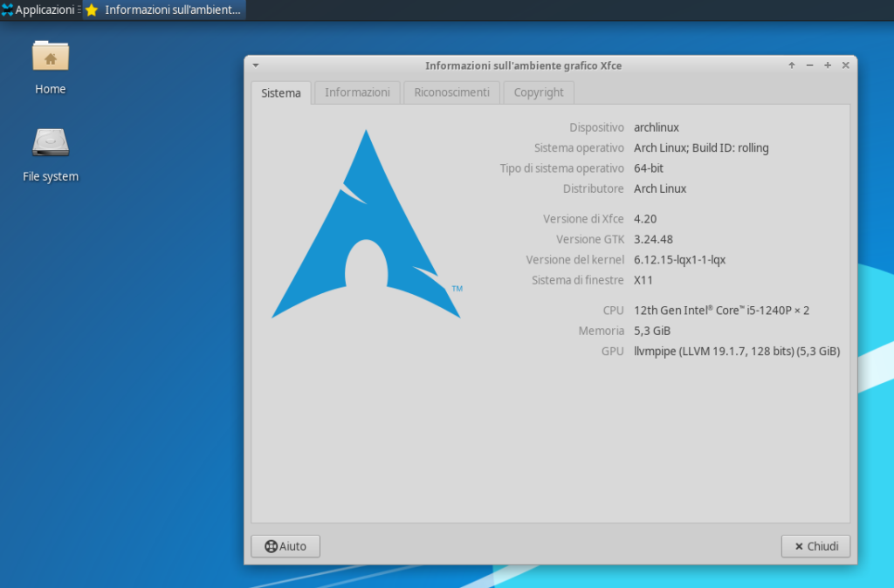Viewport: 894px width, 588px height.
Task: Expand the window menu triangle at top-left
Action: tap(255, 65)
